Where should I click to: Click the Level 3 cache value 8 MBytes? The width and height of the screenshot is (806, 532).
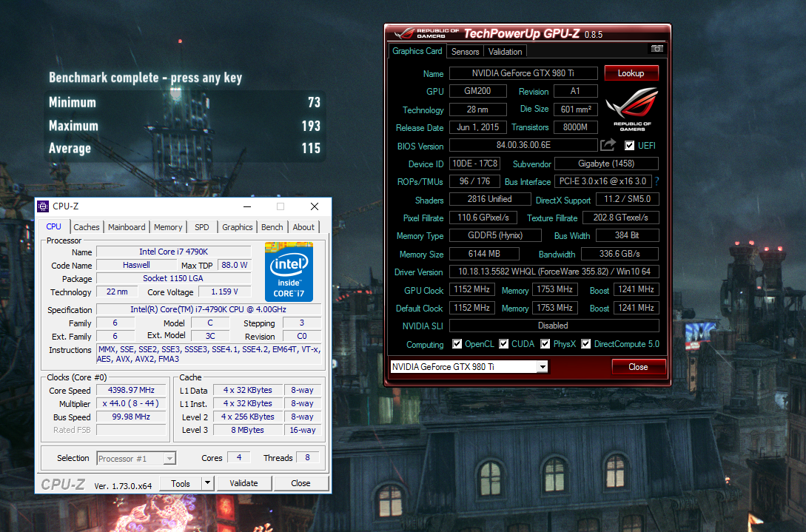[248, 430]
